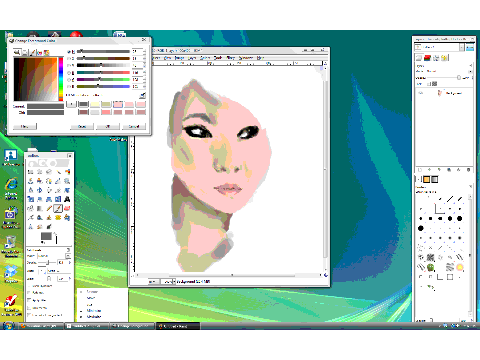This screenshot has height=360, width=480.
Task: Click the Help button in the color dialog
Action: tap(25, 126)
